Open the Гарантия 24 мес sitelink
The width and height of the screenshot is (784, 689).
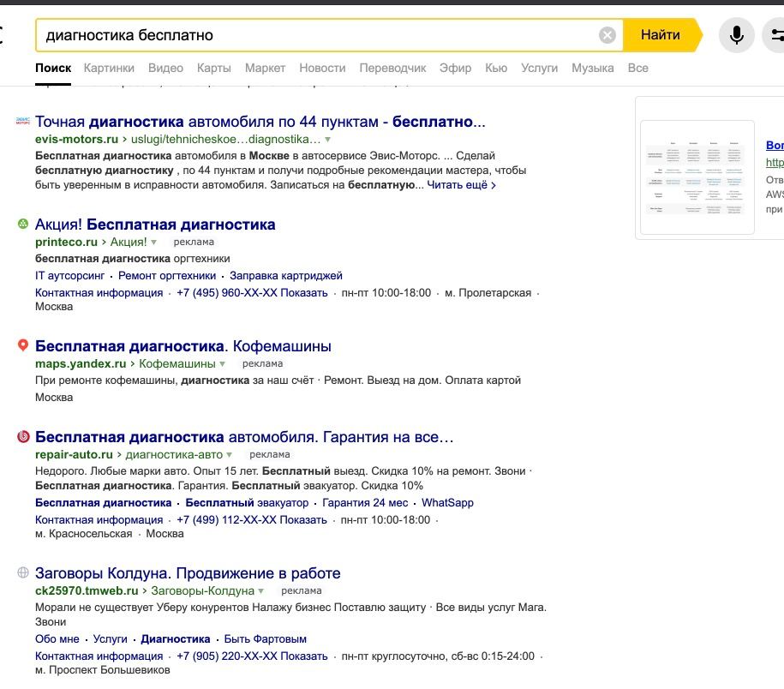[x=365, y=502]
